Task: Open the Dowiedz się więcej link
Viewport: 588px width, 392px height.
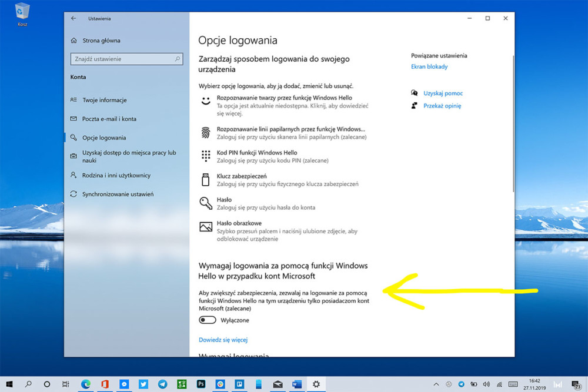Action: (x=223, y=340)
